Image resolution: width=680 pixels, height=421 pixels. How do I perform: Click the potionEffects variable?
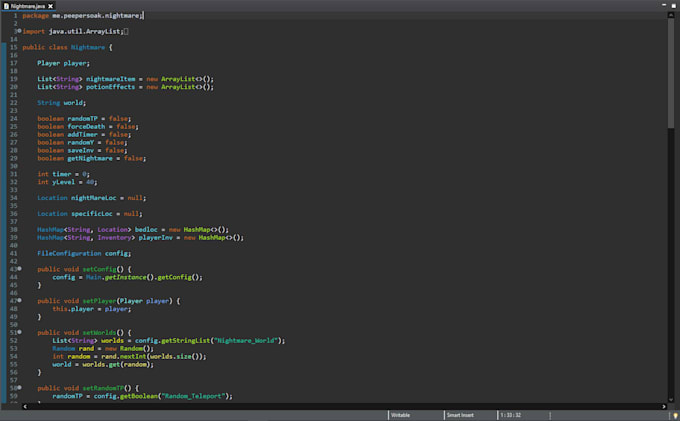(110, 87)
